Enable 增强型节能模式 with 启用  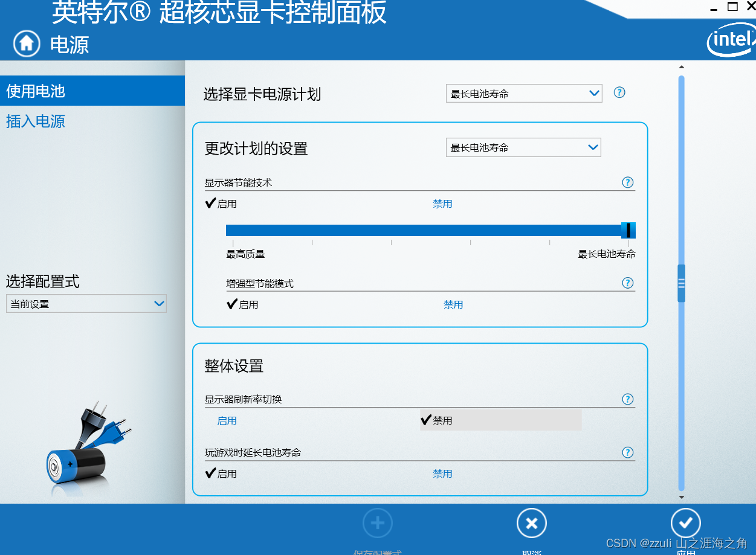click(242, 304)
